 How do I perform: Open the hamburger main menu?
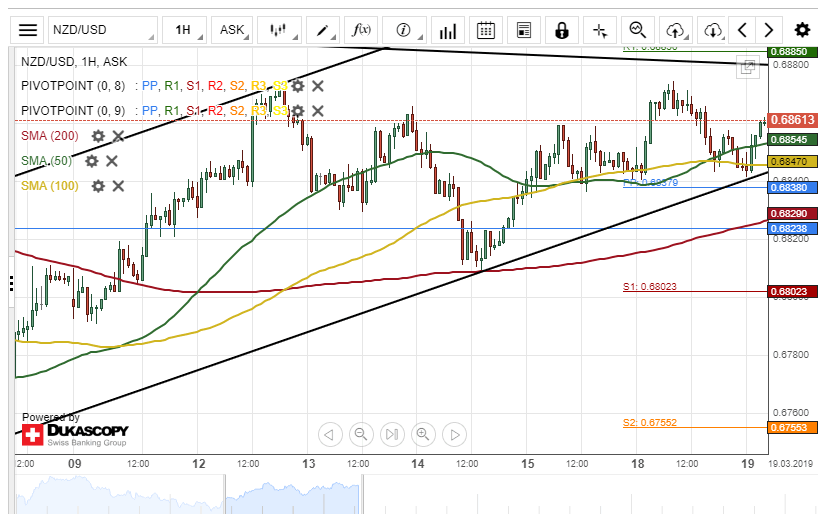click(29, 30)
